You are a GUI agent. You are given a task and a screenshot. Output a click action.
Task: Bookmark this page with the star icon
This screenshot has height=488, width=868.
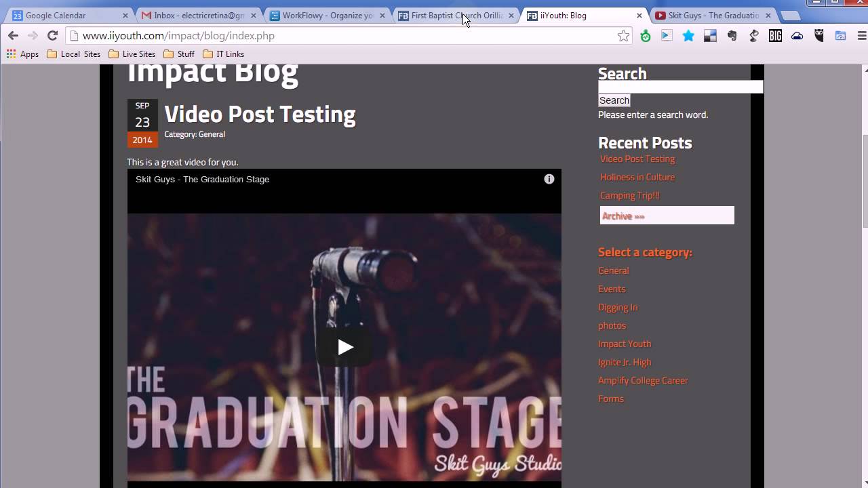[x=623, y=36]
